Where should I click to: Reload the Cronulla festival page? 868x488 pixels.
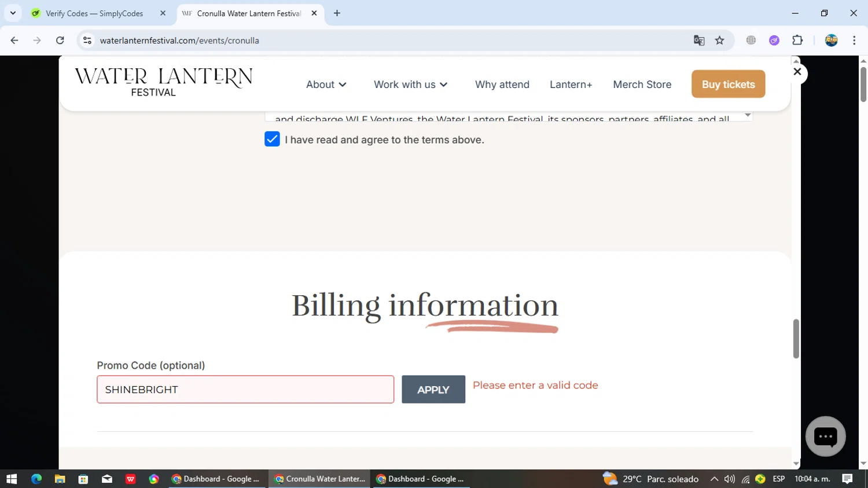(60, 41)
